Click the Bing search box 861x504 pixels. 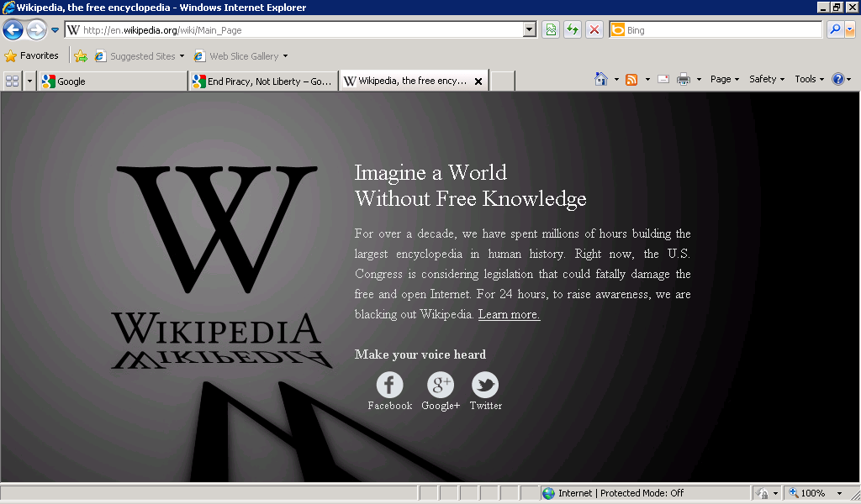[716, 30]
